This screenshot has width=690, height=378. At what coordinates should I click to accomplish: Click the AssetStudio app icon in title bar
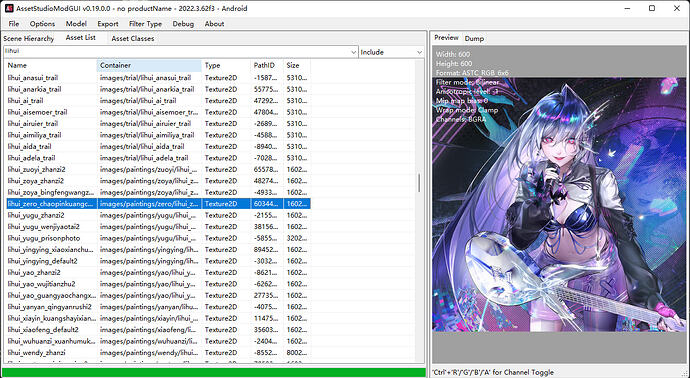point(9,8)
